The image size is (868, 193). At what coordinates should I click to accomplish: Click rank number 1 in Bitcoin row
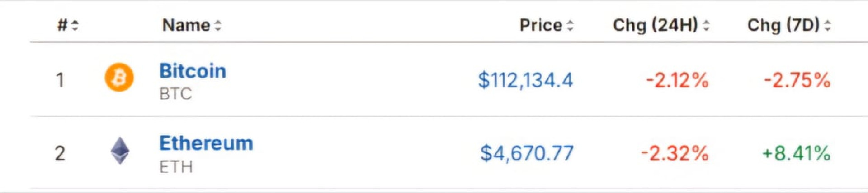[60, 80]
